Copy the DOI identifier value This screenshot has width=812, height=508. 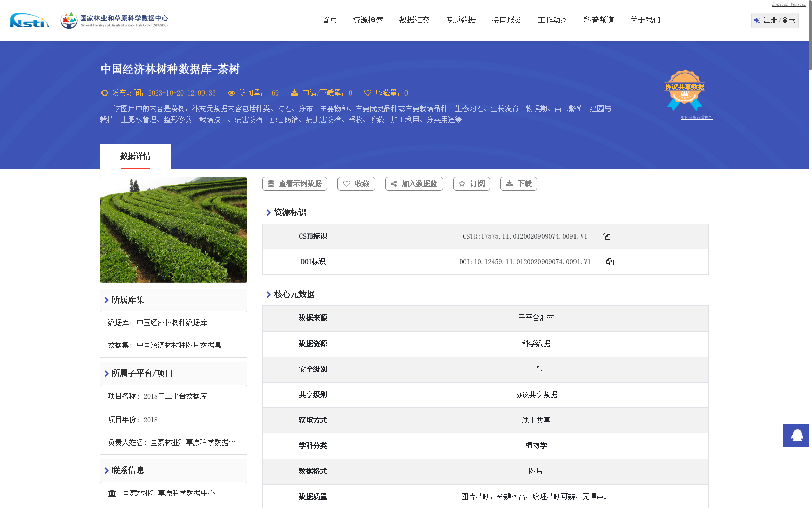[610, 262]
